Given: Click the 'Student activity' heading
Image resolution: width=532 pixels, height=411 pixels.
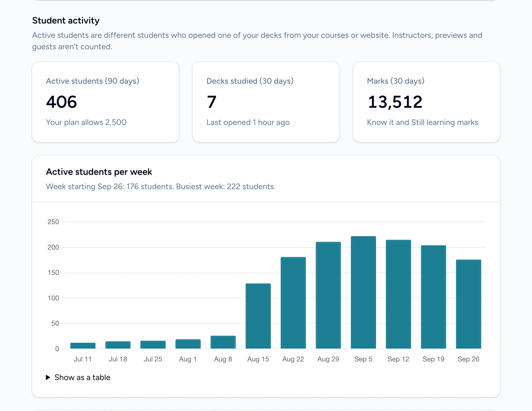Looking at the screenshot, I should 66,21.
